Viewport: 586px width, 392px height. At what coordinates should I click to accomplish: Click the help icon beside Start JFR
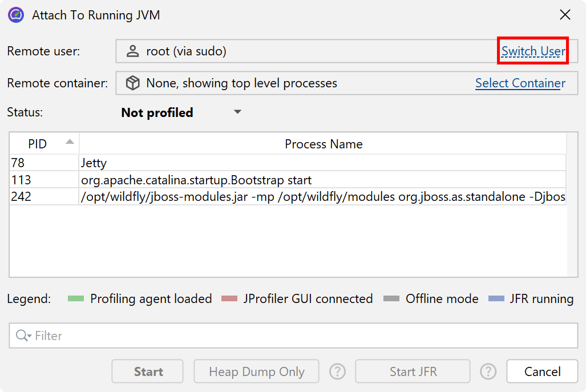[488, 372]
